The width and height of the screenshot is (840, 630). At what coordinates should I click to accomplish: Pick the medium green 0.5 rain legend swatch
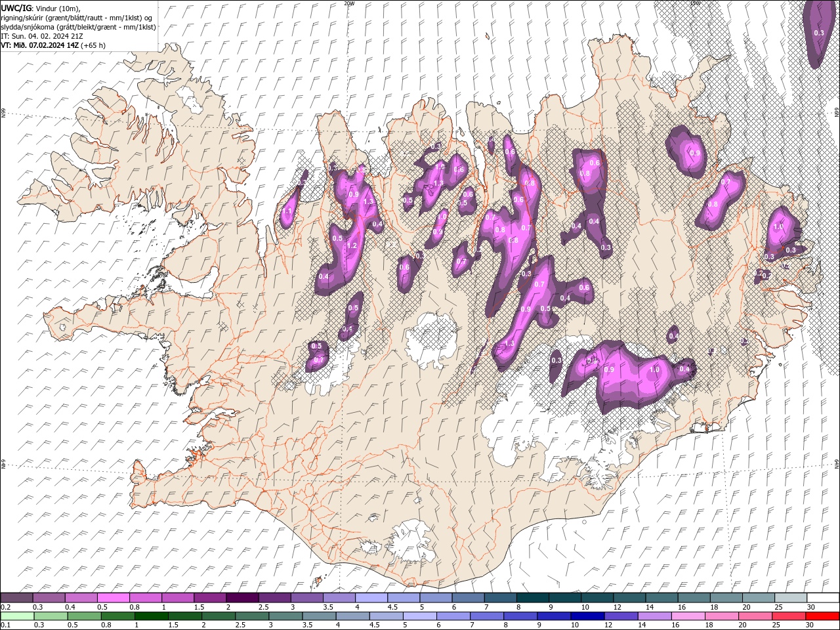click(x=84, y=616)
